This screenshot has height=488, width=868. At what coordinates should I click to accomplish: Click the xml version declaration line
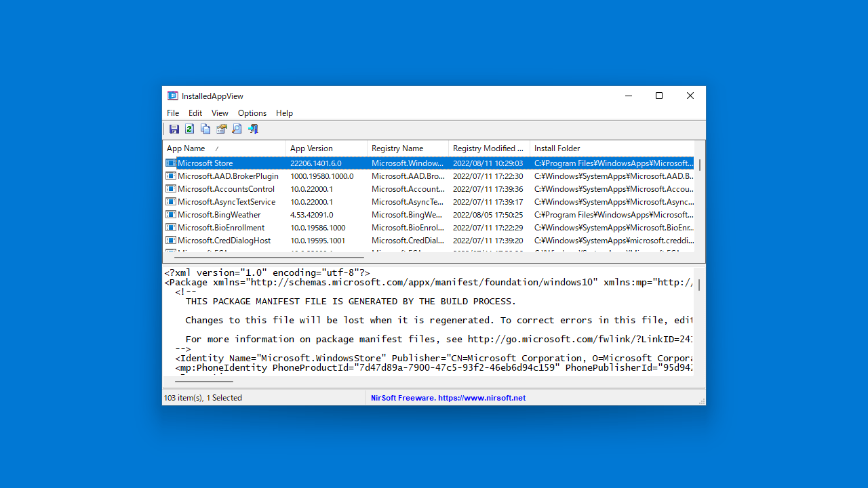click(x=267, y=272)
